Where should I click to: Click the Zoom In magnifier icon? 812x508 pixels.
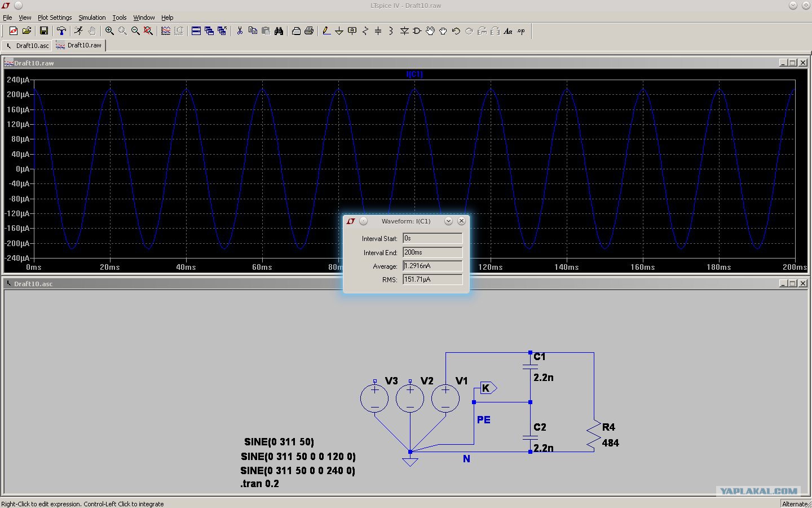pyautogui.click(x=109, y=31)
